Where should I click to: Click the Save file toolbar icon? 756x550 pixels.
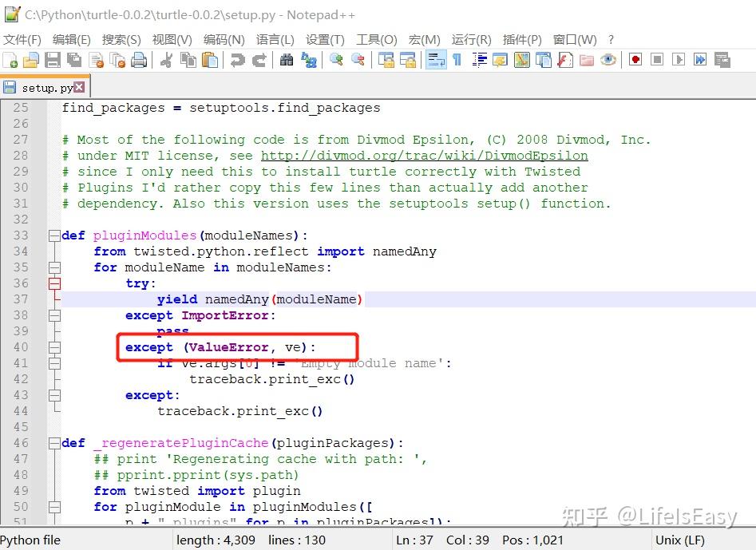[53, 60]
